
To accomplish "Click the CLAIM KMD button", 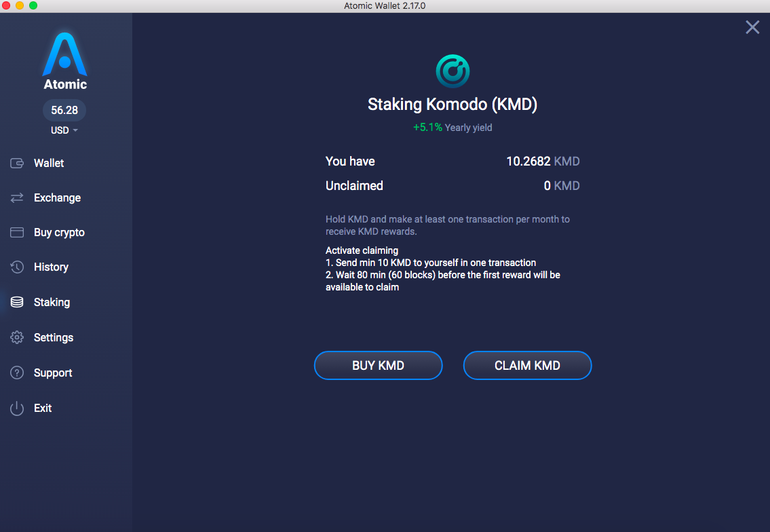I will tap(527, 366).
